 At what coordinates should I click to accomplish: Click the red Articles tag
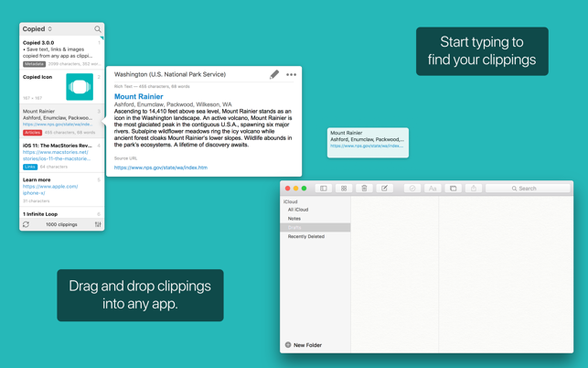(x=32, y=133)
